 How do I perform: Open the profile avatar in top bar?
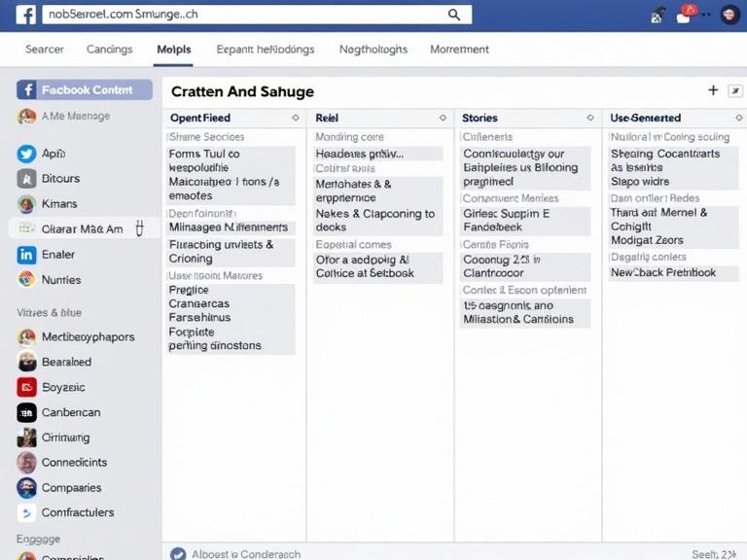click(729, 15)
